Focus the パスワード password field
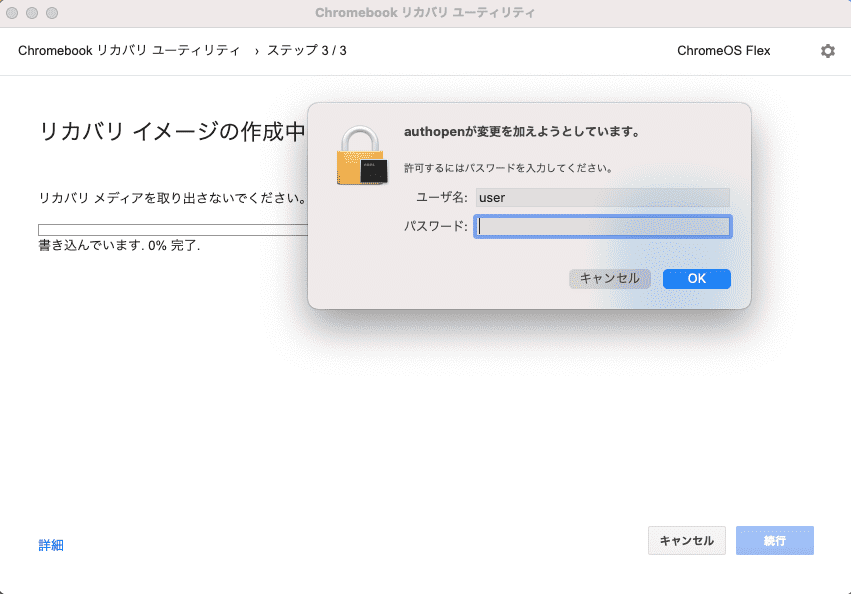This screenshot has width=851, height=594. pos(603,226)
